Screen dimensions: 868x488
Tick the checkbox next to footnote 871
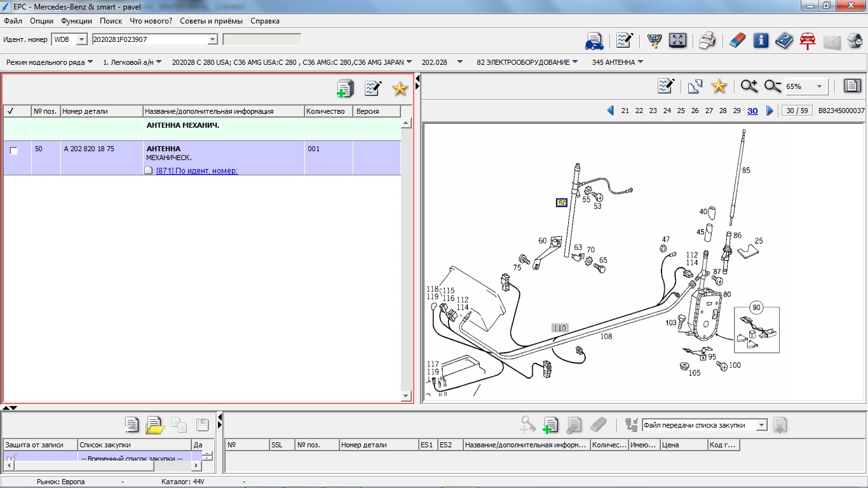(x=149, y=171)
